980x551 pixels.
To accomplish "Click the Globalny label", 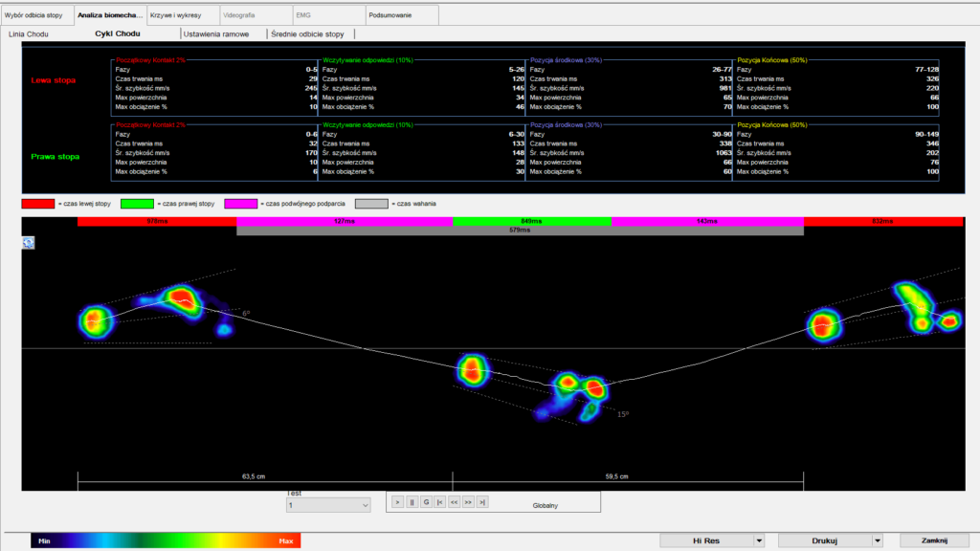I will 545,505.
